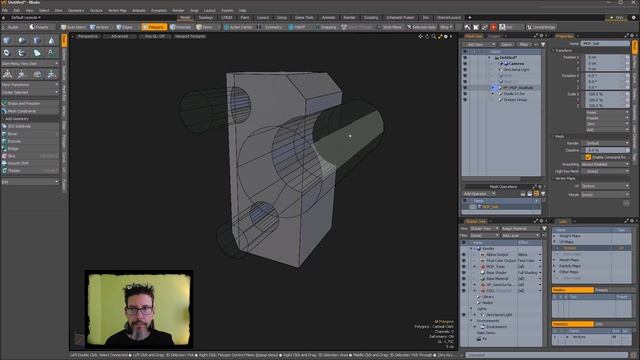
Task: Click the Assign Material button
Action: pyautogui.click(x=520, y=229)
